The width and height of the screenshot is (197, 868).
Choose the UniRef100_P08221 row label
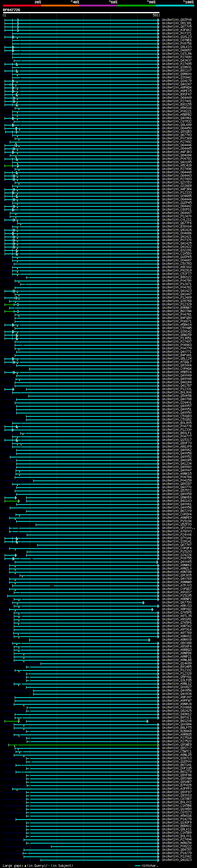[177, 111]
